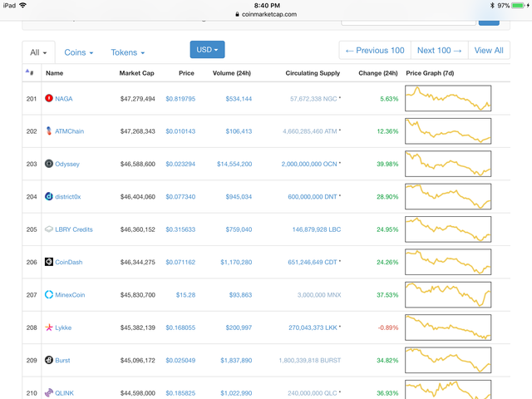Viewport: 532px width, 399px height.
Task: Click CoinDash supply 651,246,649 CDT
Action: pos(313,263)
